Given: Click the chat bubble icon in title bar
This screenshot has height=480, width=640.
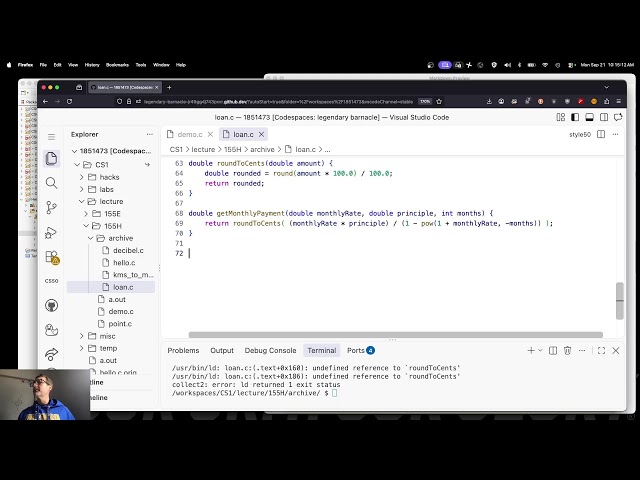Looking at the screenshot, I should [618, 118].
